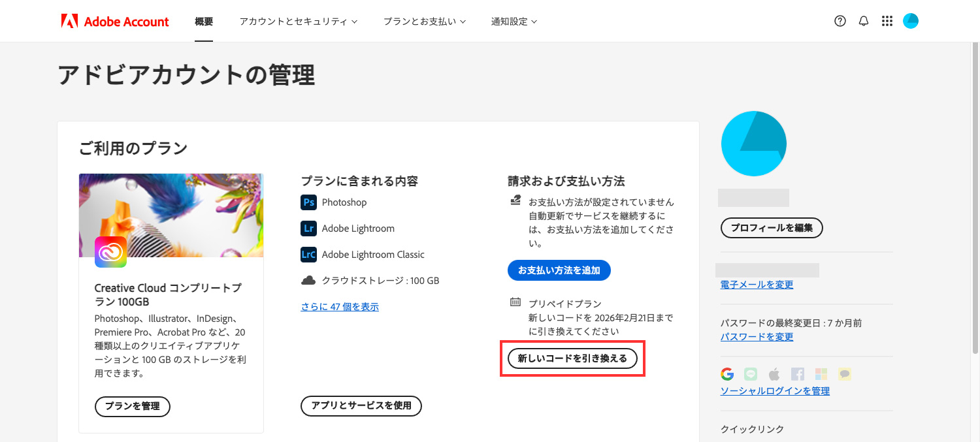Viewport: 980px width, 442px height.
Task: Open the apps grid icon
Action: [x=887, y=21]
